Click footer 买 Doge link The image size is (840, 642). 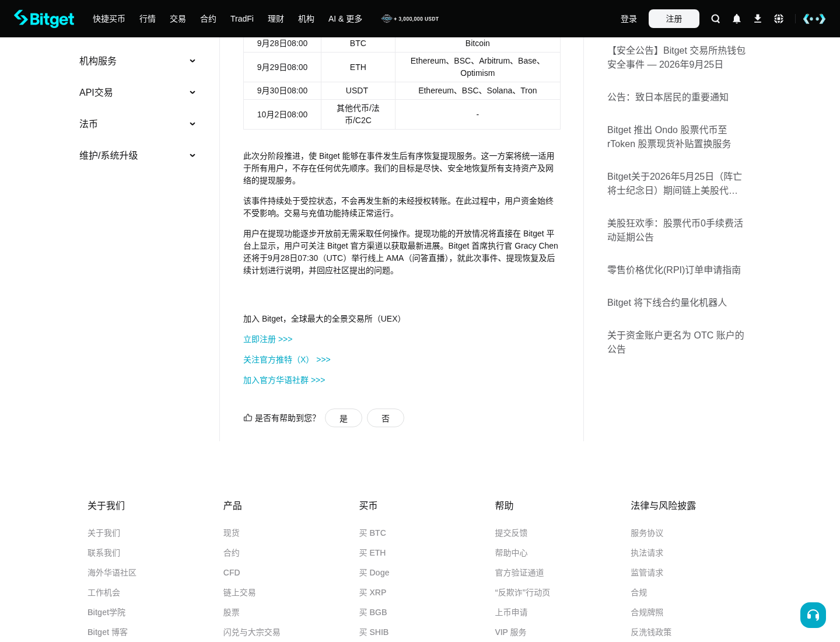(374, 573)
